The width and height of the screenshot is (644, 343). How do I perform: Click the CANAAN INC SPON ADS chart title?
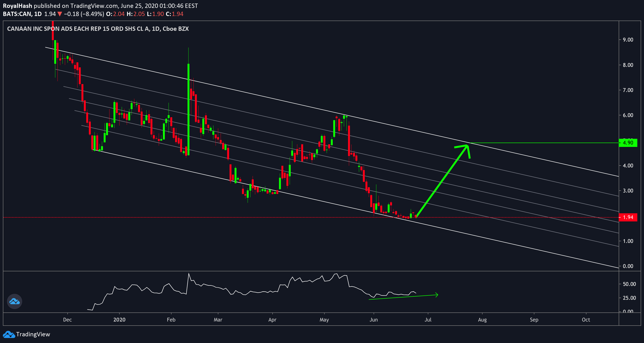tap(98, 29)
